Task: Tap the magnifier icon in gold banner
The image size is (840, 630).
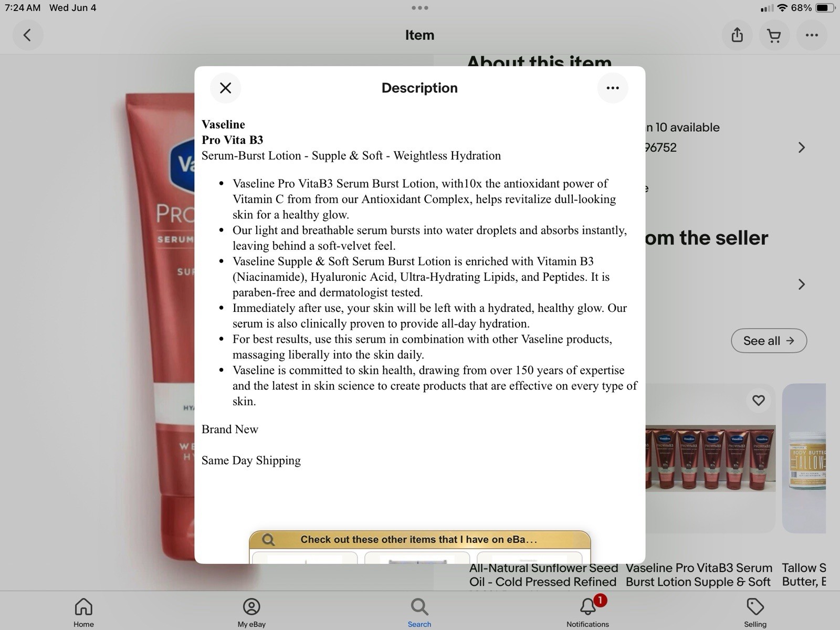Action: 268,540
